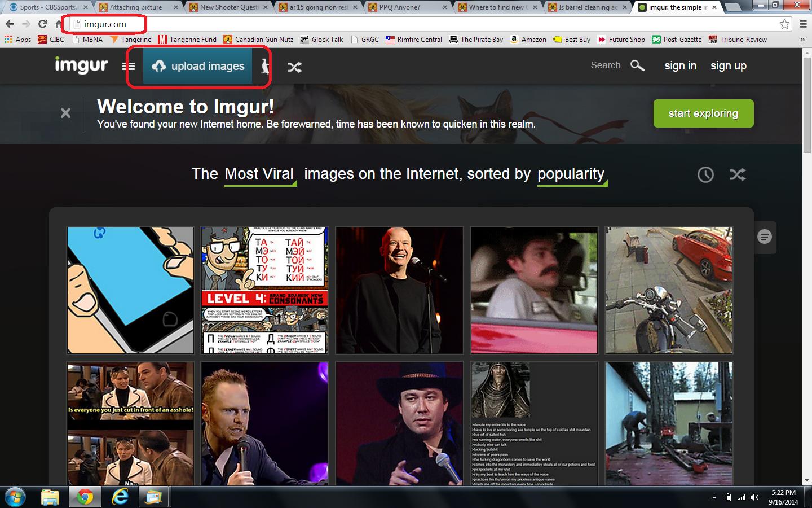Open the motorcycle and red car thumbnail

(669, 290)
